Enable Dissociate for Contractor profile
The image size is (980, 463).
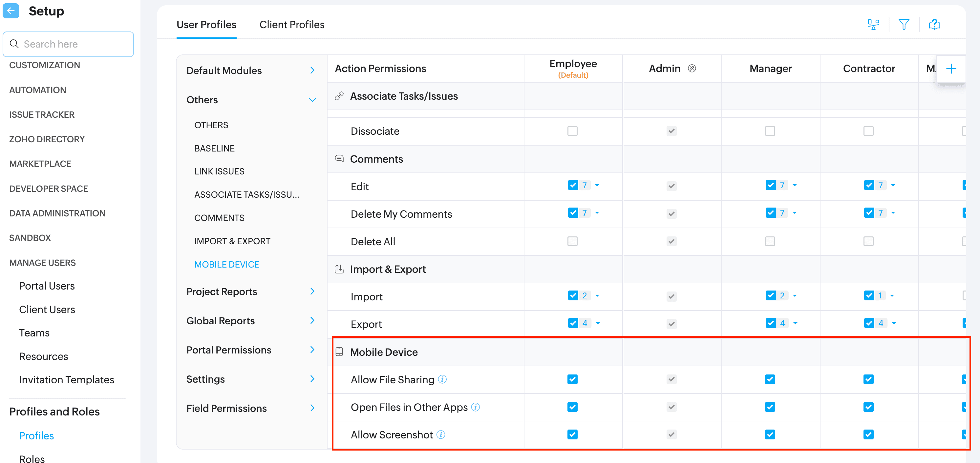tap(868, 131)
